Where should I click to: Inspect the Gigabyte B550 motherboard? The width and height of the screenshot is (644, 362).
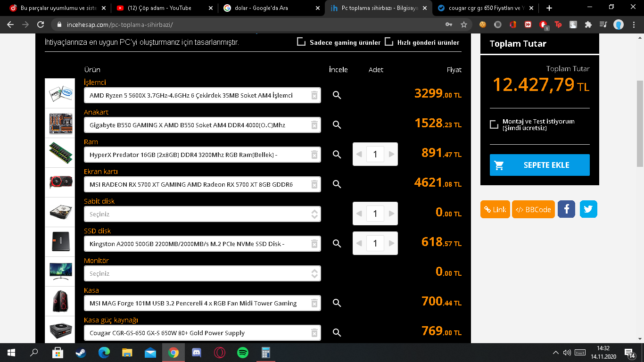coord(337,125)
